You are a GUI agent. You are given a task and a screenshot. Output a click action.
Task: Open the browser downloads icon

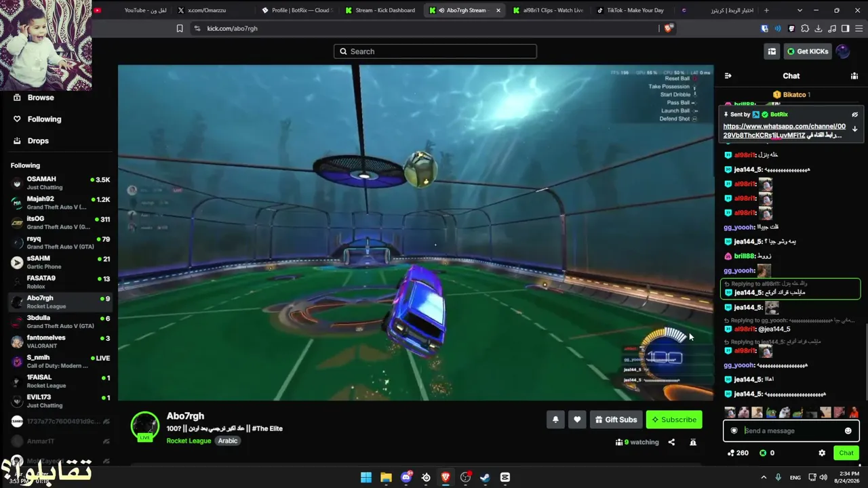(x=818, y=28)
